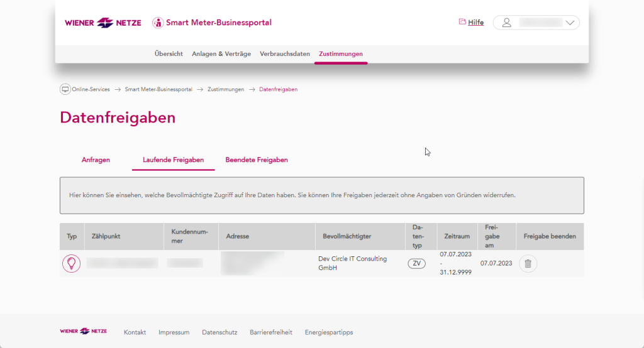The height and width of the screenshot is (348, 644).
Task: Switch to the Beendete Freigaben tab
Action: click(x=257, y=160)
